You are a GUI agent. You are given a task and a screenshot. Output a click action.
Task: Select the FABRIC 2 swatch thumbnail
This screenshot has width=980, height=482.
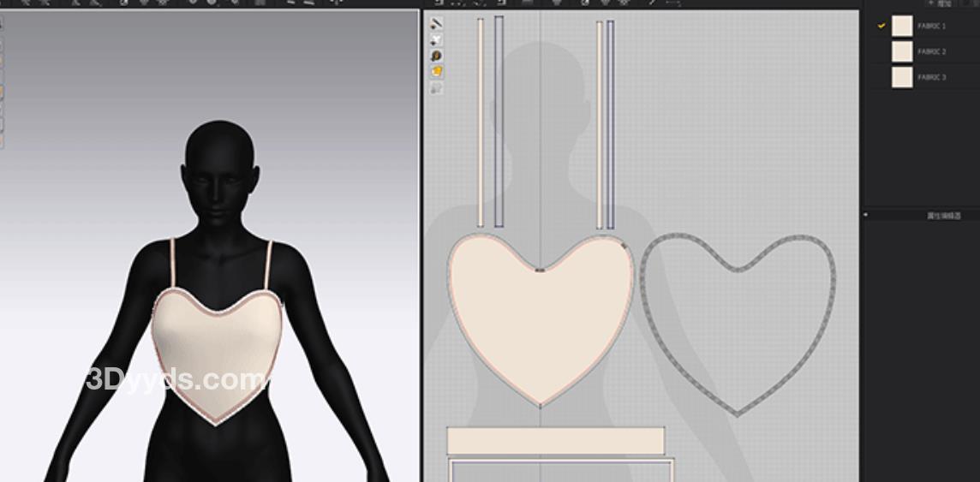[901, 52]
